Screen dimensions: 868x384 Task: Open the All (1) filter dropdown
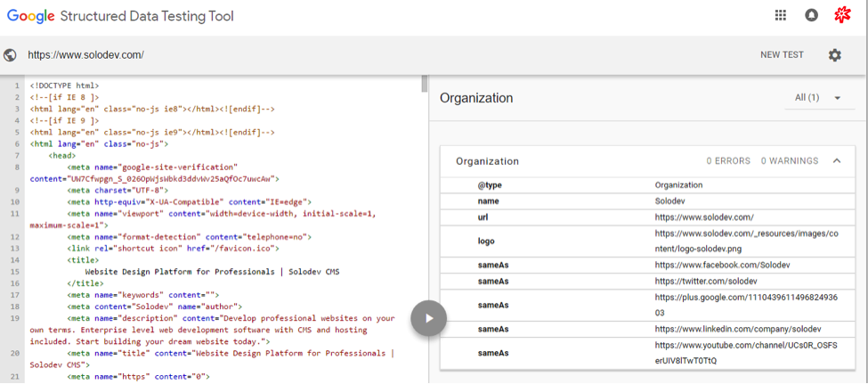click(x=818, y=98)
